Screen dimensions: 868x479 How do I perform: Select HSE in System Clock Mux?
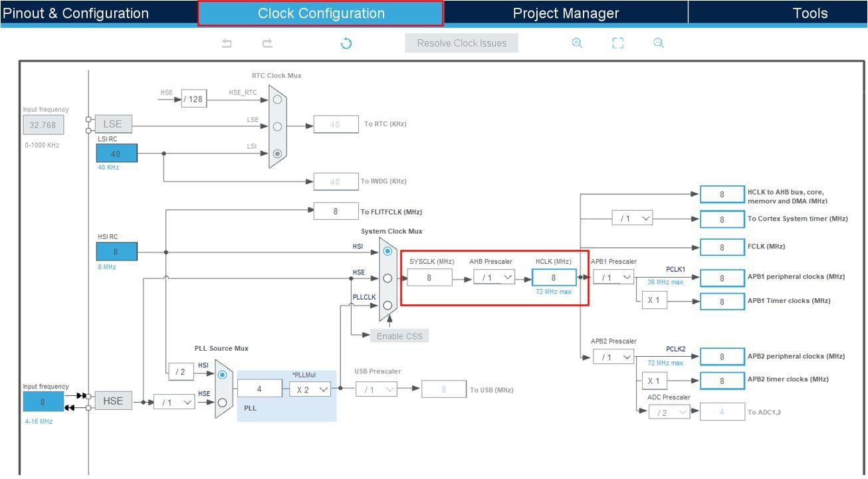click(x=387, y=278)
